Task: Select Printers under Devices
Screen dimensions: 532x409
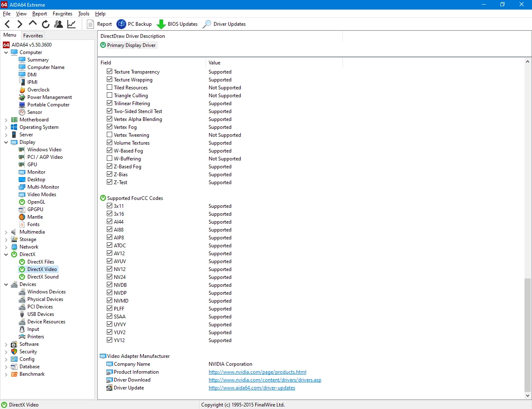Action: [x=36, y=337]
